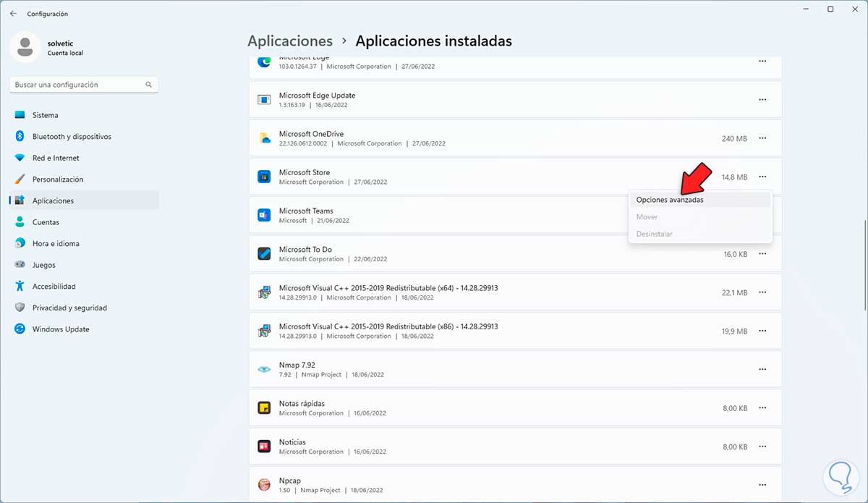This screenshot has height=503, width=868.
Task: Click the Notas rápidas app icon
Action: click(264, 408)
